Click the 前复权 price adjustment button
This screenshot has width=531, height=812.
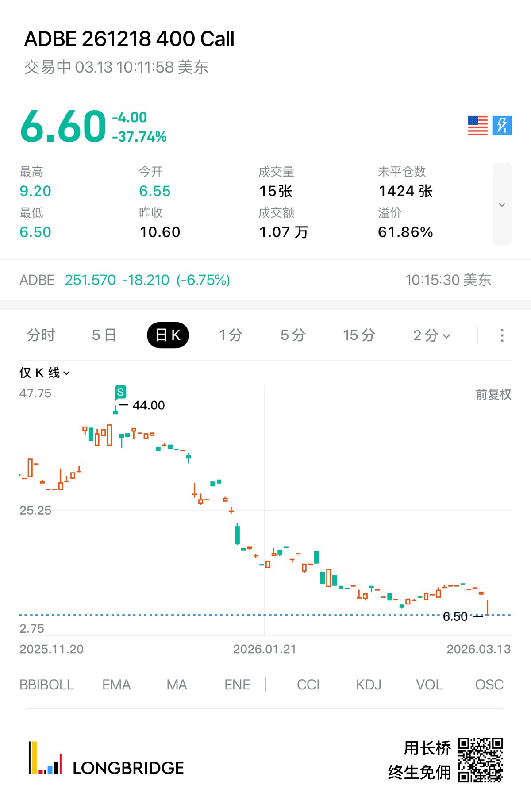(493, 394)
